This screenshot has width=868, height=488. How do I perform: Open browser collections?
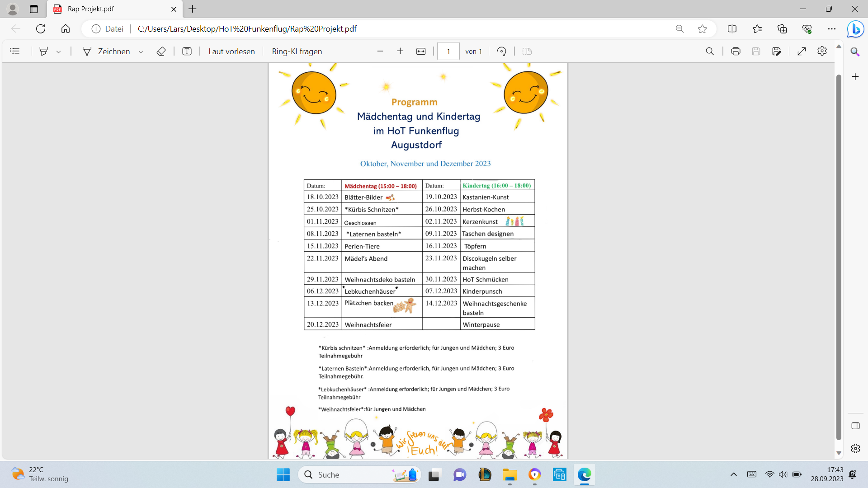pyautogui.click(x=782, y=29)
